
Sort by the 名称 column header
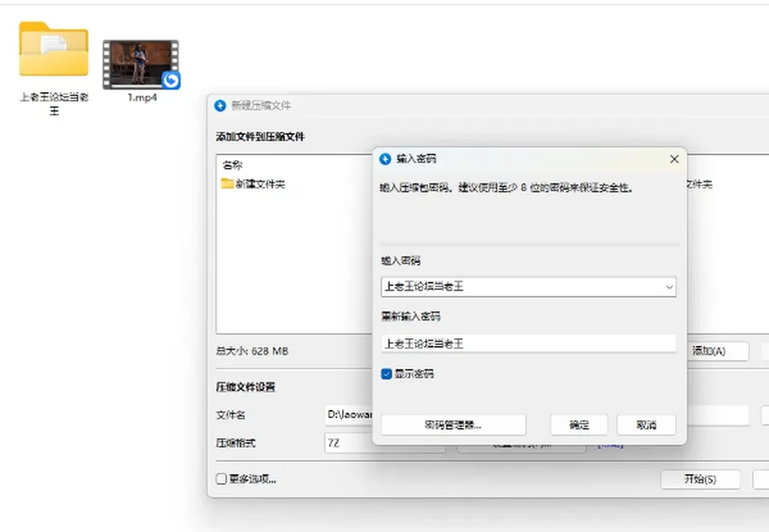click(232, 165)
